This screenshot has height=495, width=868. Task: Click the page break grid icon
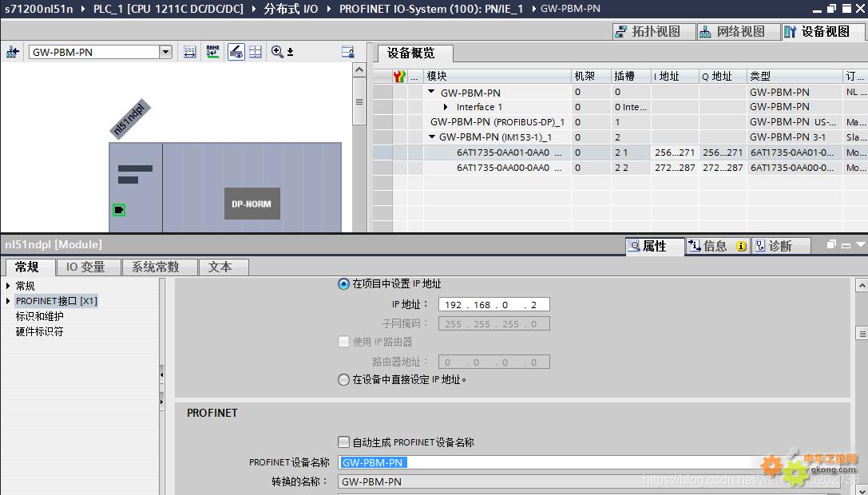click(x=256, y=52)
